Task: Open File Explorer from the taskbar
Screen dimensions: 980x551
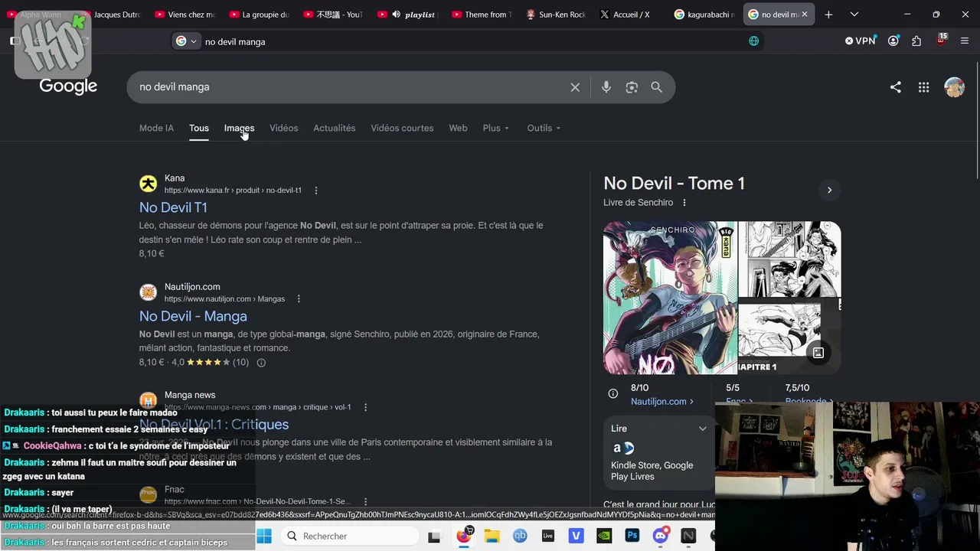Action: point(492,536)
